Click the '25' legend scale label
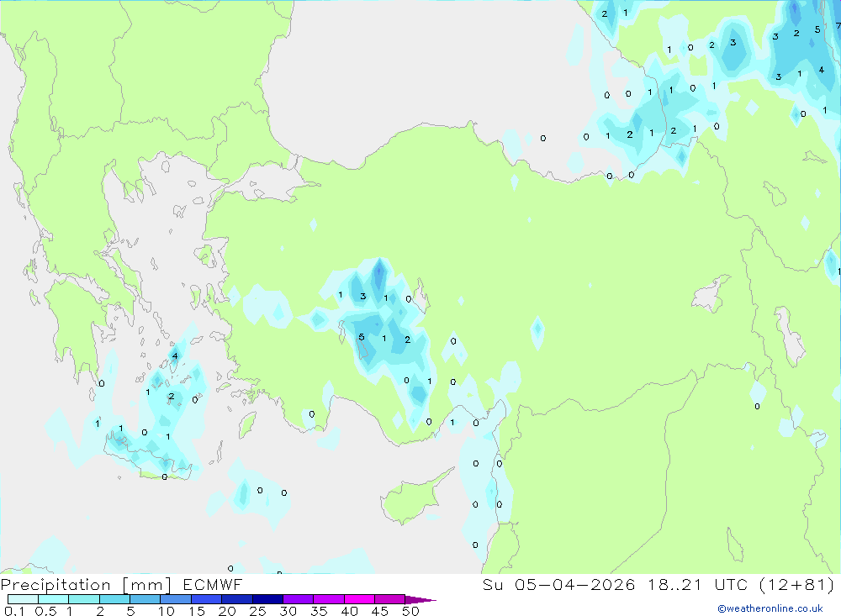 pos(258,611)
